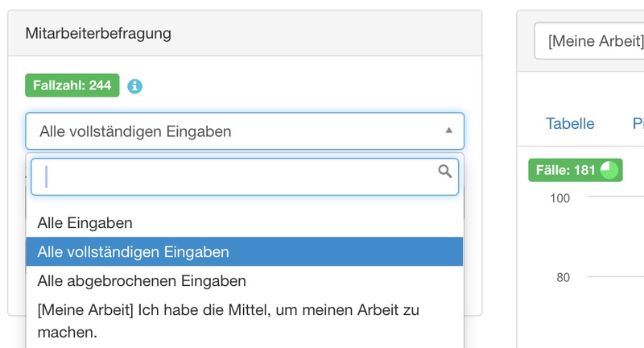The image size is (644, 348).
Task: Click the chart gridline next to 80
Action: pyautogui.click(x=616, y=277)
